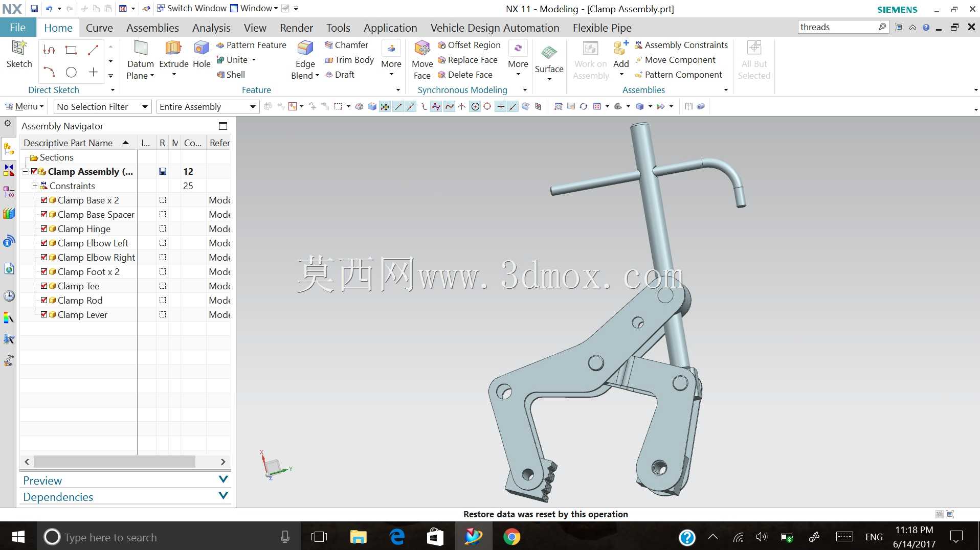
Task: Click the Pattern Feature command
Action: tap(251, 45)
